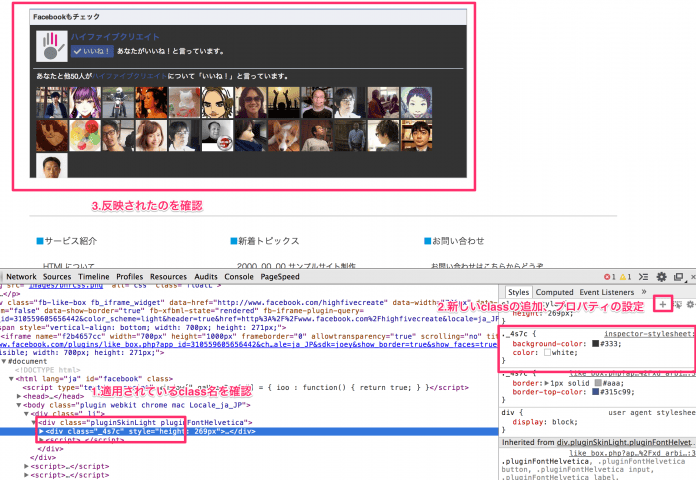Open the Audits panel
Screen dimensions: 696x480
pyautogui.click(x=206, y=277)
